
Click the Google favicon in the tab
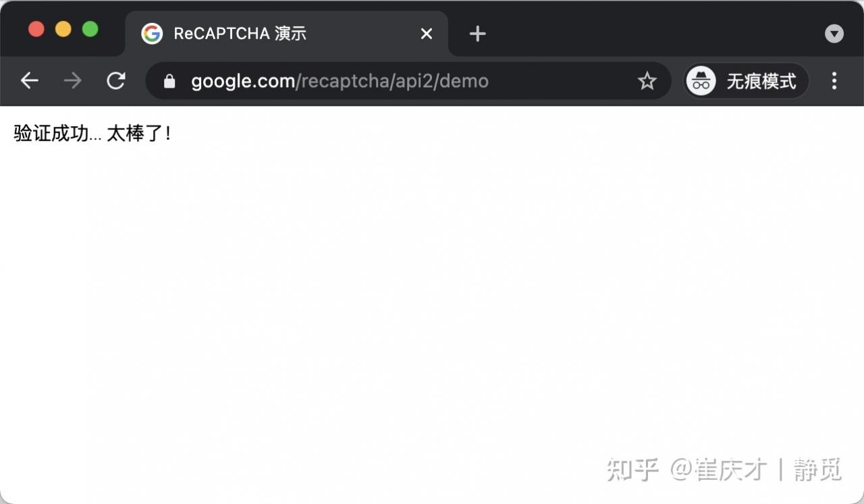[152, 34]
